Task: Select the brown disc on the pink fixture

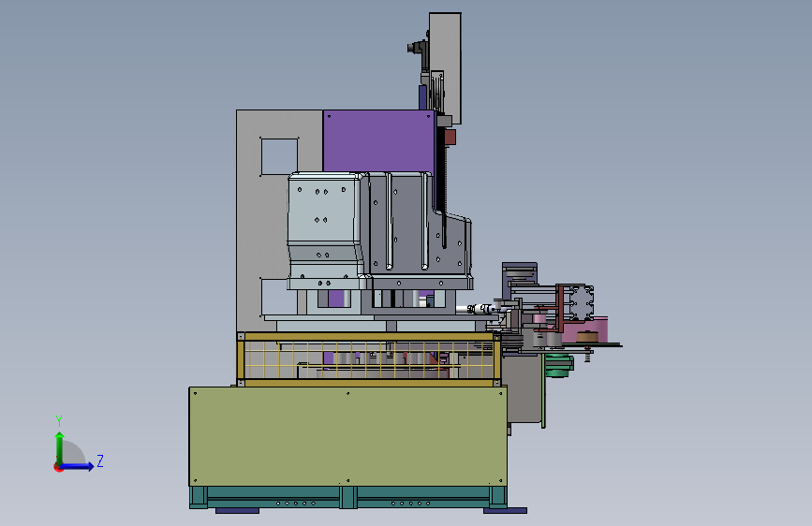Action: 587,337
